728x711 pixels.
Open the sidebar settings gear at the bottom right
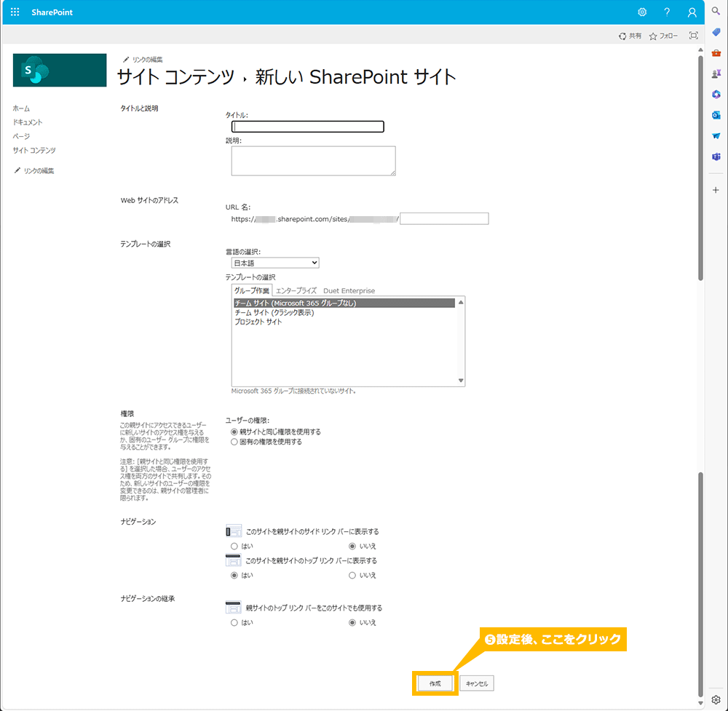point(716,699)
